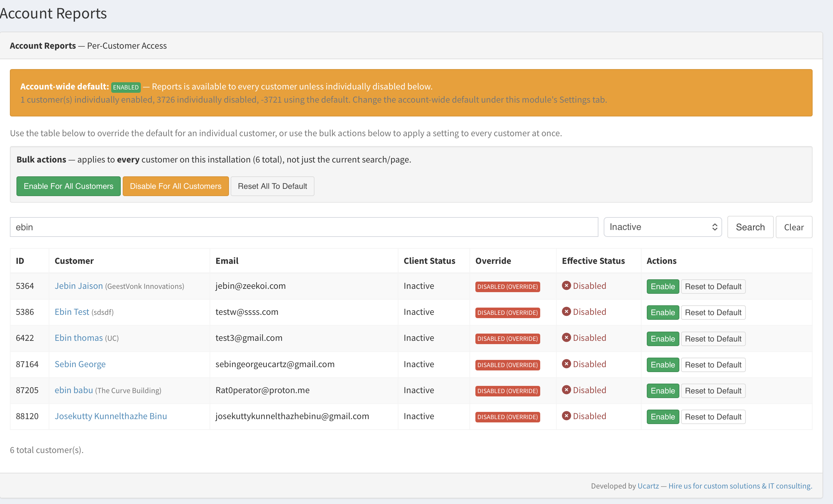833x504 pixels.
Task: Open Ebin Test customer profile link
Action: click(x=72, y=312)
